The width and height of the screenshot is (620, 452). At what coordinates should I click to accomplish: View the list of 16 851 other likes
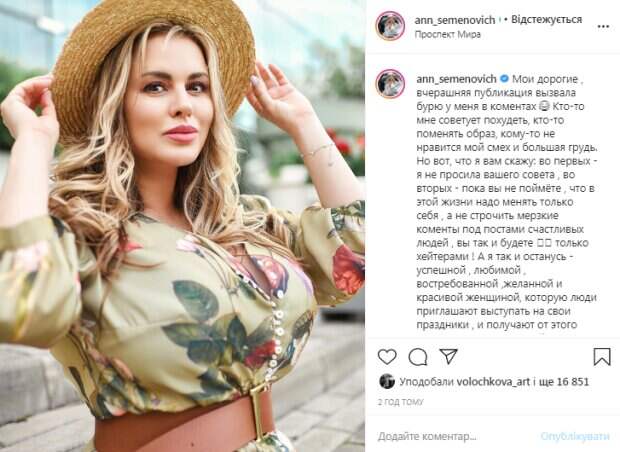click(573, 382)
